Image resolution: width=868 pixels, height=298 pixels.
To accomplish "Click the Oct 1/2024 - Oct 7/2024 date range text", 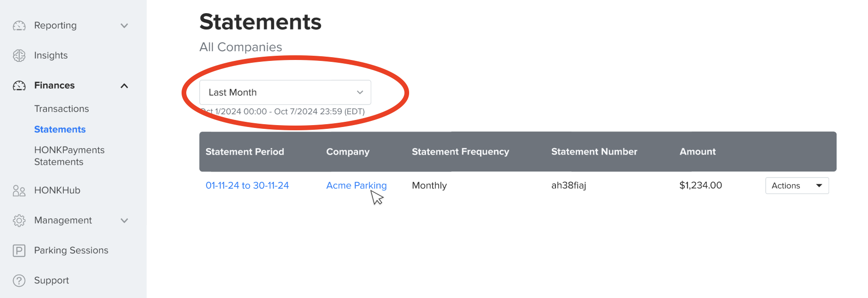I will (282, 112).
